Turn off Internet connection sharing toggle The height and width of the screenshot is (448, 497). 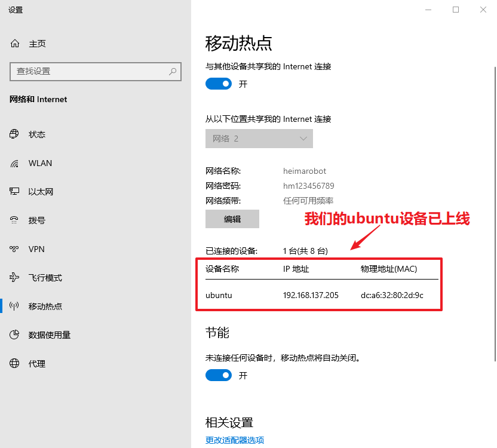pos(218,84)
